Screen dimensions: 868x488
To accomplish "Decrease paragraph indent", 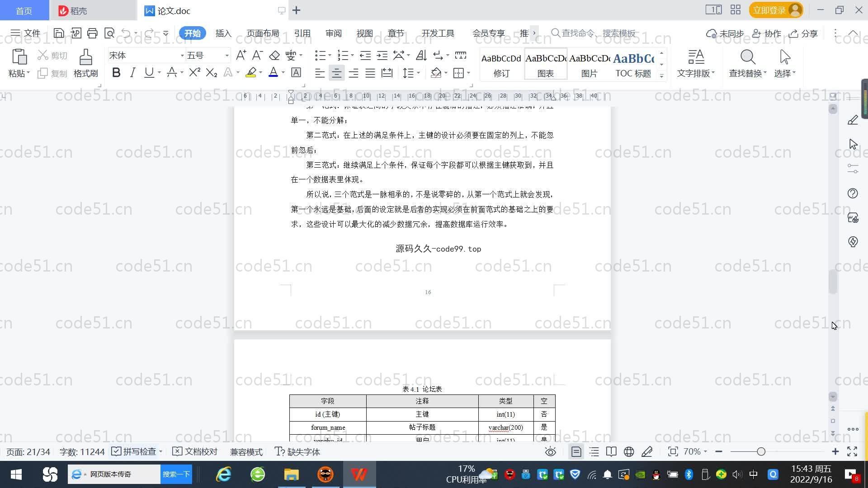I will pos(365,55).
